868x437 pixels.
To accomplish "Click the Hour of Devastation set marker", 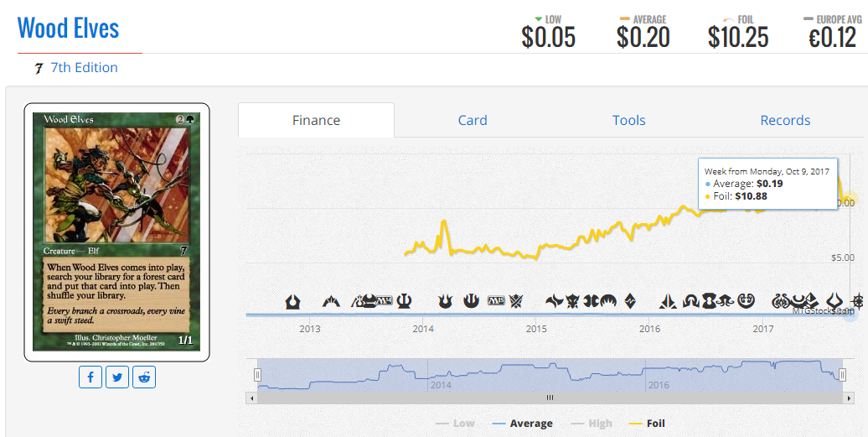I will pos(834,301).
